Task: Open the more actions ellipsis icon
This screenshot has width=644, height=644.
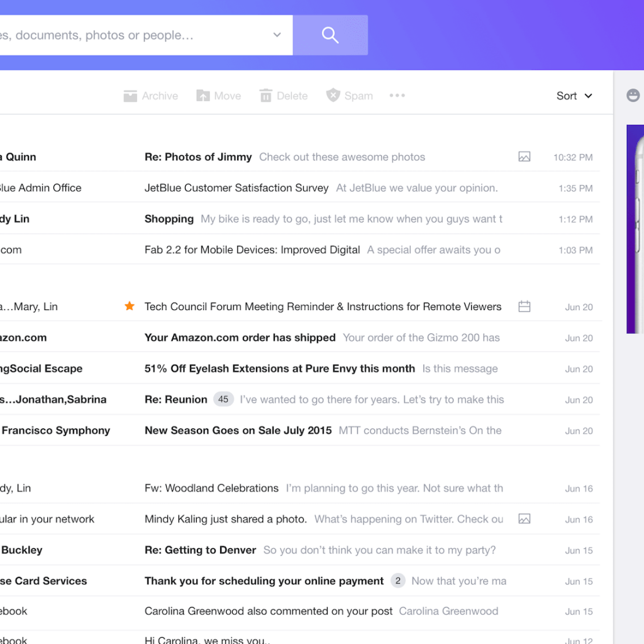Action: click(x=397, y=96)
